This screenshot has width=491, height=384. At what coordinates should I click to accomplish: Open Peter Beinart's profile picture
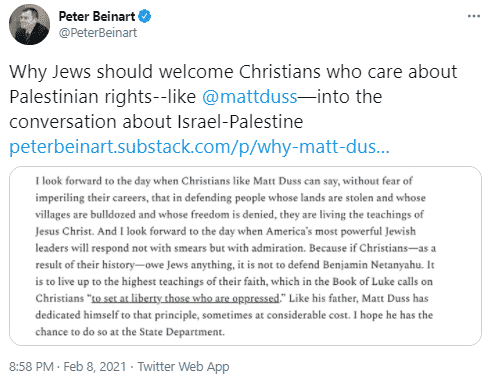[x=29, y=24]
